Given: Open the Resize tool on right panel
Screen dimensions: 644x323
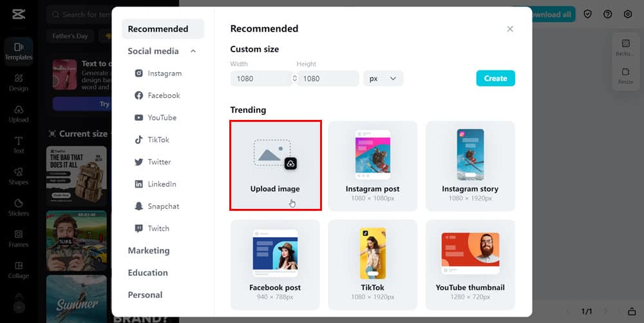Looking at the screenshot, I should tap(625, 75).
